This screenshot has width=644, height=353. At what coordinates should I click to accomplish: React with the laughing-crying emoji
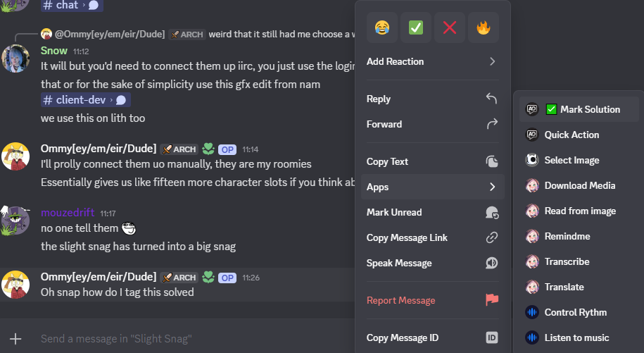tap(382, 28)
